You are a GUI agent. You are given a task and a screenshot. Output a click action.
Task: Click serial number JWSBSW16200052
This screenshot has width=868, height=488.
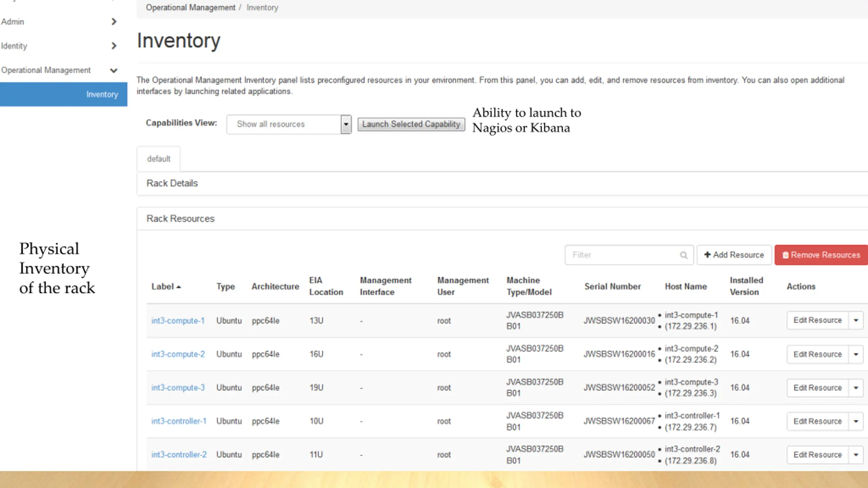(x=619, y=388)
